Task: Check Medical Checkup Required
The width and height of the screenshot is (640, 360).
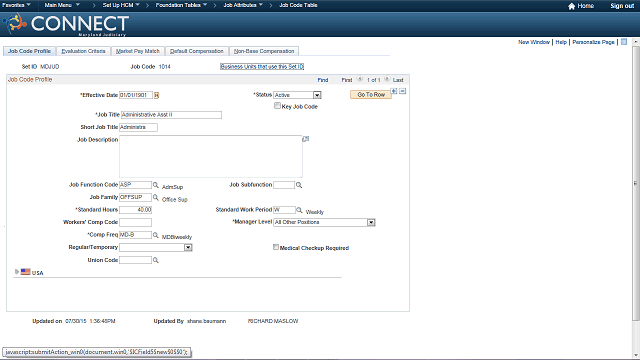Action: 276,247
